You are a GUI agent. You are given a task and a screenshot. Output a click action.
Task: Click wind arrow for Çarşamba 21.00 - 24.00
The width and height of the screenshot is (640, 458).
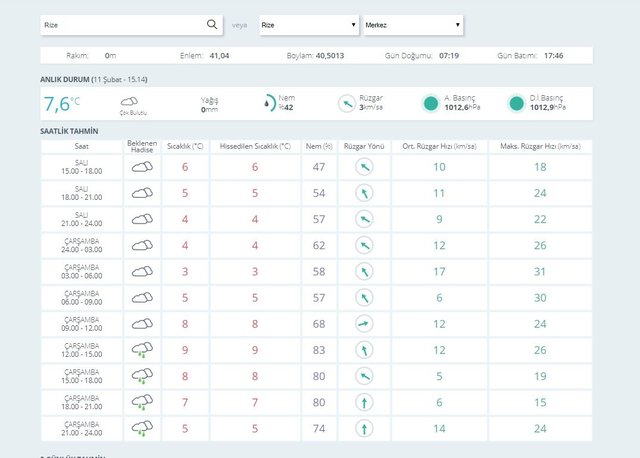(x=364, y=427)
